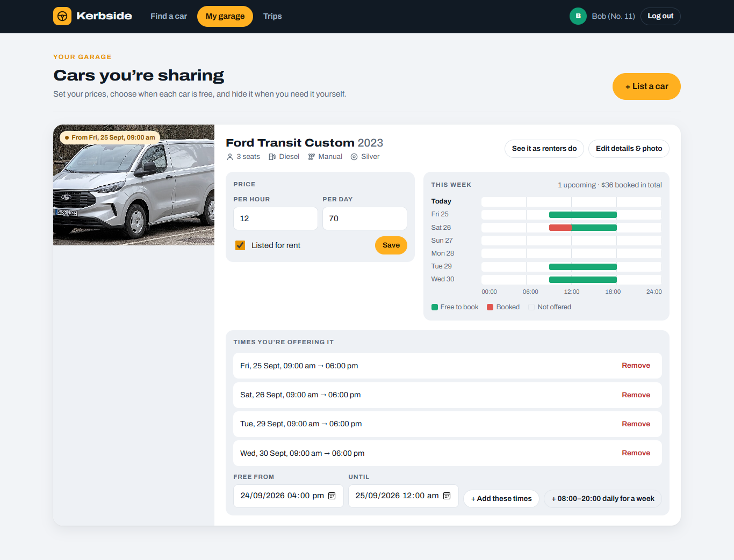Remove the Tue, 29 Sept time slot
Screen dimensions: 734x560
click(636, 424)
